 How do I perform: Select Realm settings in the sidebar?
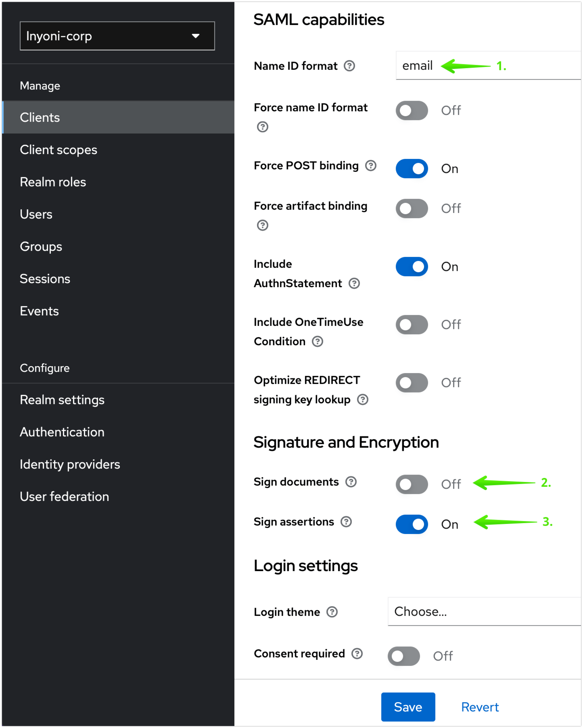(62, 399)
